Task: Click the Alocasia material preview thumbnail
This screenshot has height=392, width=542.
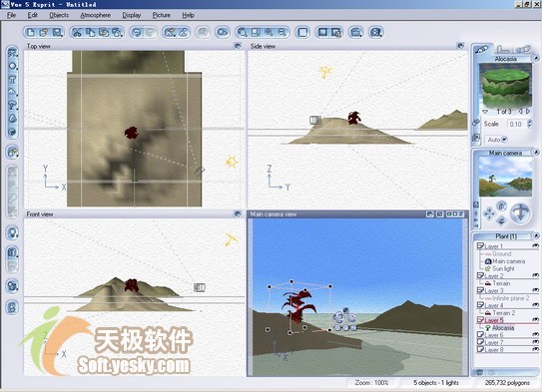Action: pyautogui.click(x=505, y=86)
